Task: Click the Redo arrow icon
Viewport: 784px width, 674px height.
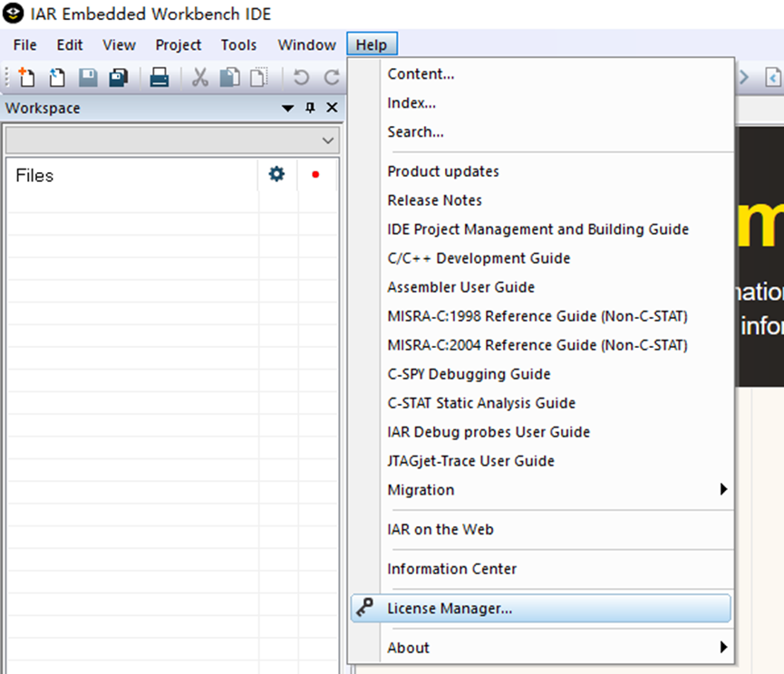Action: [332, 77]
